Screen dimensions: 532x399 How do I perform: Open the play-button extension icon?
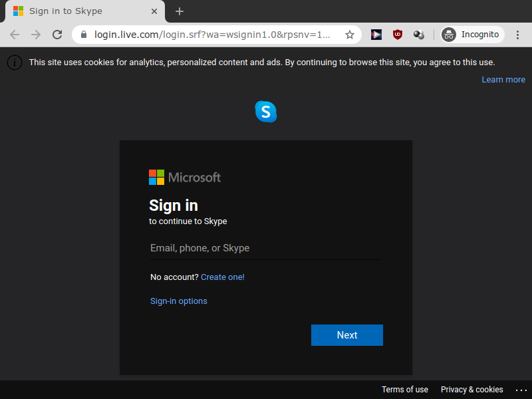click(376, 35)
